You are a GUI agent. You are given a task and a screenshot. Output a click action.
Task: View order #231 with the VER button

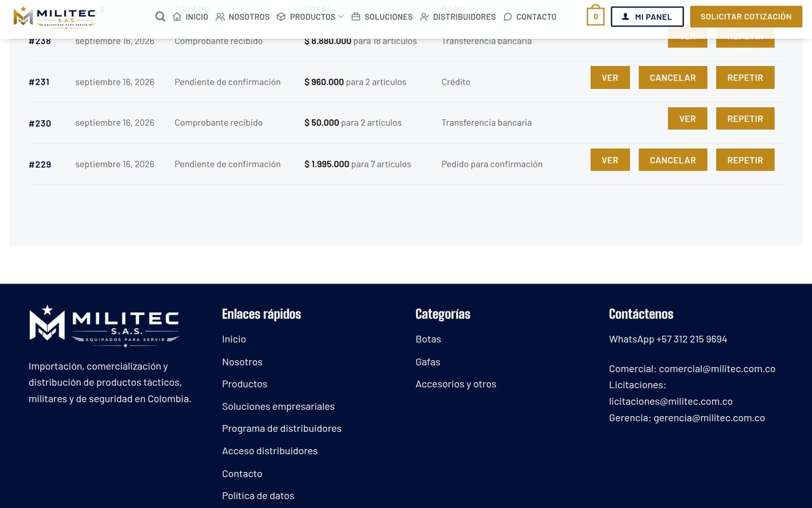point(610,78)
